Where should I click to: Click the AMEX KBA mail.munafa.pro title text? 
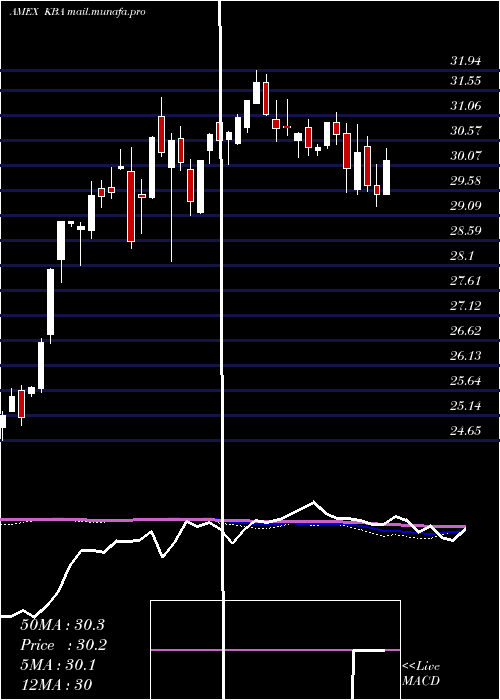point(78,12)
